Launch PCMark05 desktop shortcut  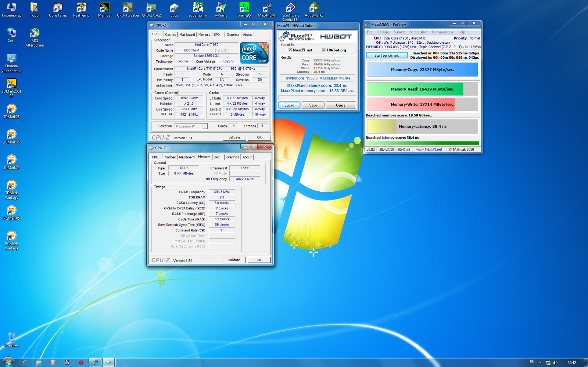[x=11, y=213]
